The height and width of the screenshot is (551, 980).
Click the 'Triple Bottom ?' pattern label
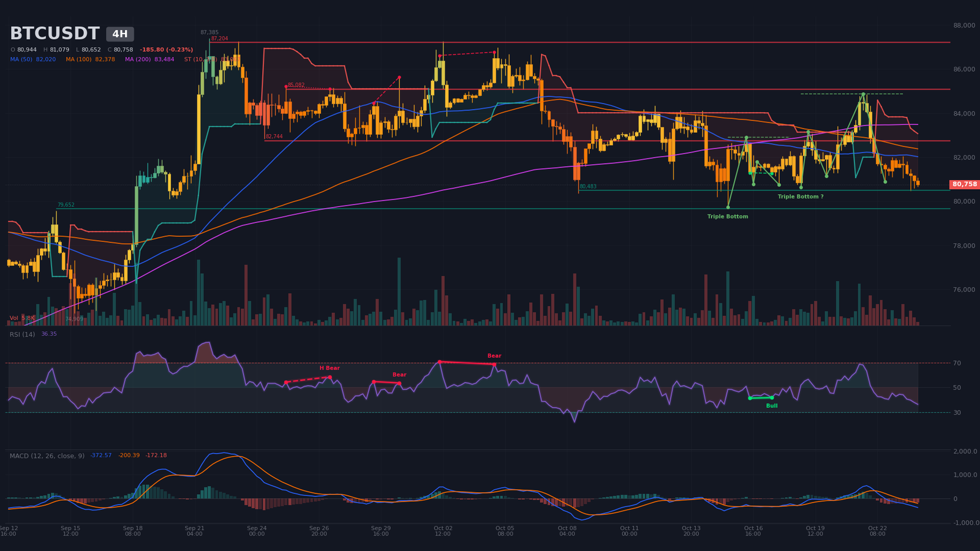[801, 197]
